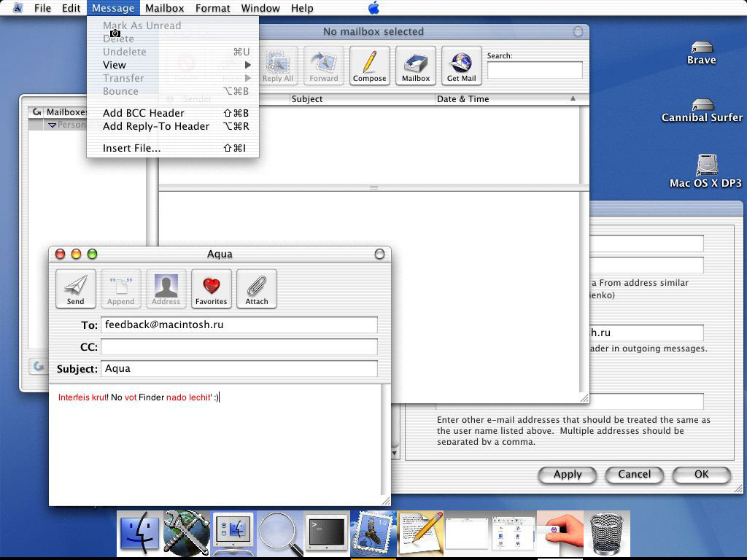
Task: Click refresh icon beside Mailboxes header
Action: [x=36, y=112]
